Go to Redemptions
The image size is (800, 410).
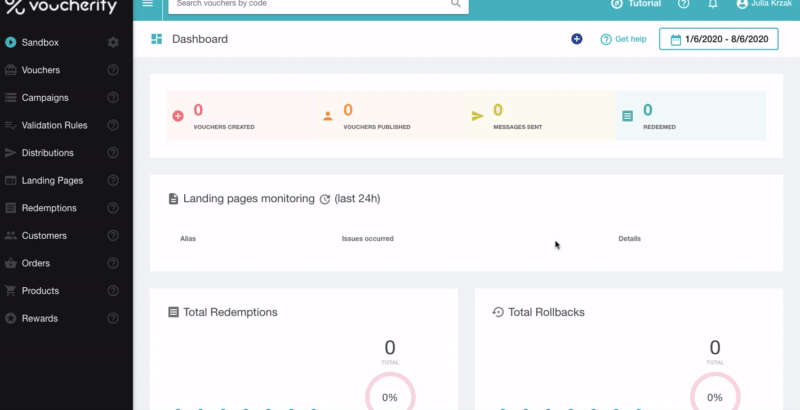pyautogui.click(x=49, y=208)
